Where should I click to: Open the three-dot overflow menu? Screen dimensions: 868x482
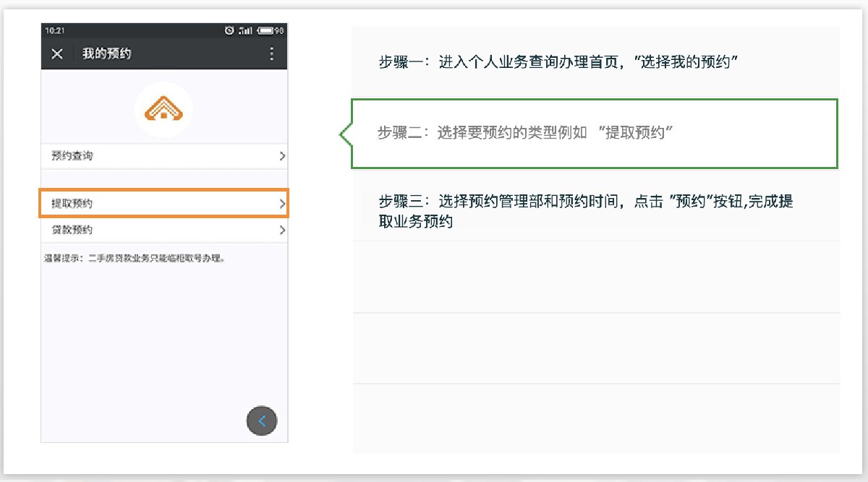coord(272,53)
